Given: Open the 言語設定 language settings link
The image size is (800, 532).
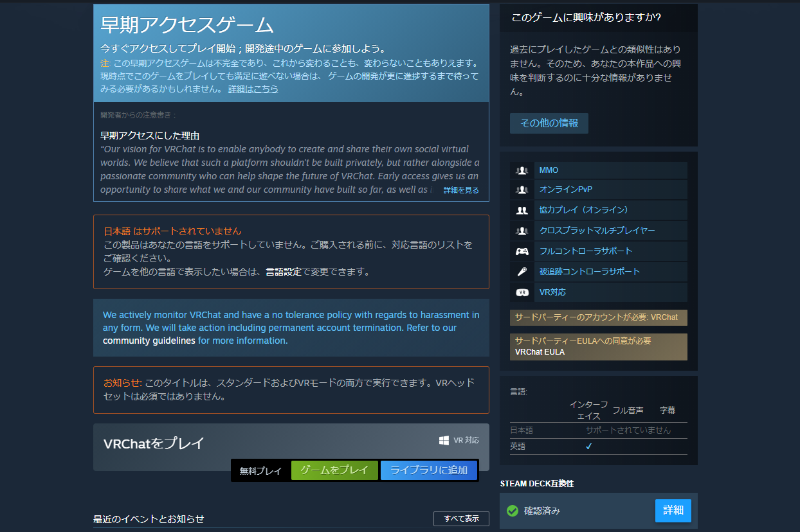Looking at the screenshot, I should (x=284, y=271).
